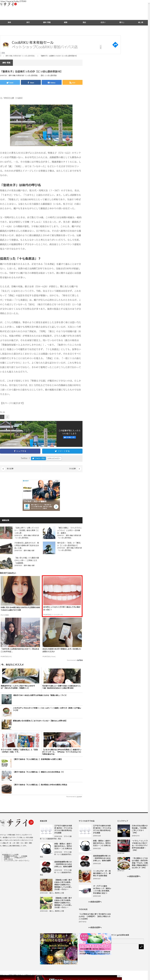Open the 旅行 navigation menu item
Image resolution: width=150 pixels, height=980 pixels.
(x=28, y=22)
